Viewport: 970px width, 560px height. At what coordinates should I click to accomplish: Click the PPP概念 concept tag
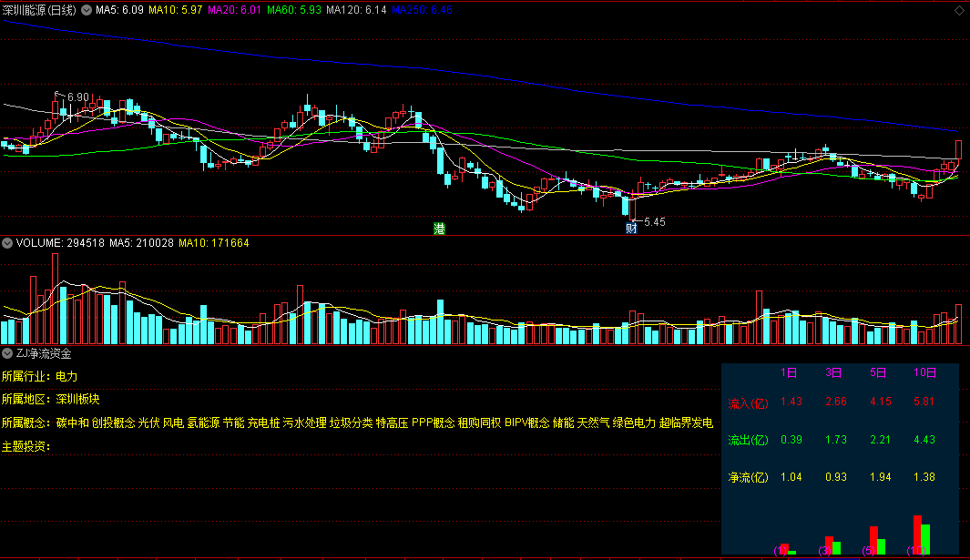pos(433,423)
